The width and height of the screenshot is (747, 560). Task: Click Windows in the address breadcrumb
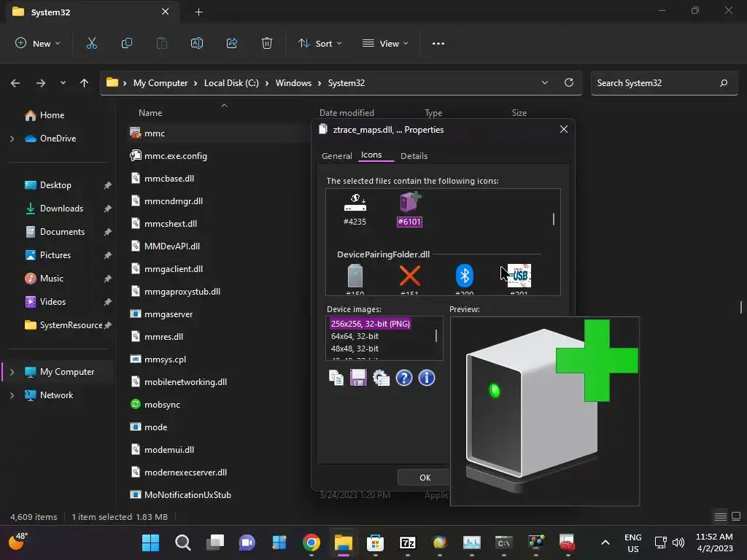[x=293, y=83]
